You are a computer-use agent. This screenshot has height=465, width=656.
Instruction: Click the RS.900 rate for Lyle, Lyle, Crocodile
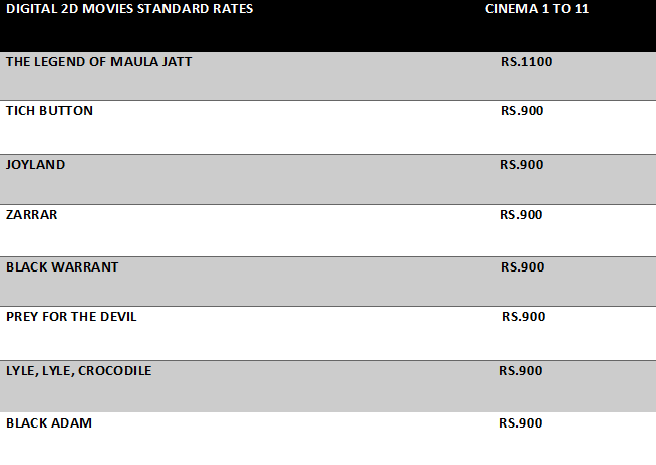tap(520, 371)
